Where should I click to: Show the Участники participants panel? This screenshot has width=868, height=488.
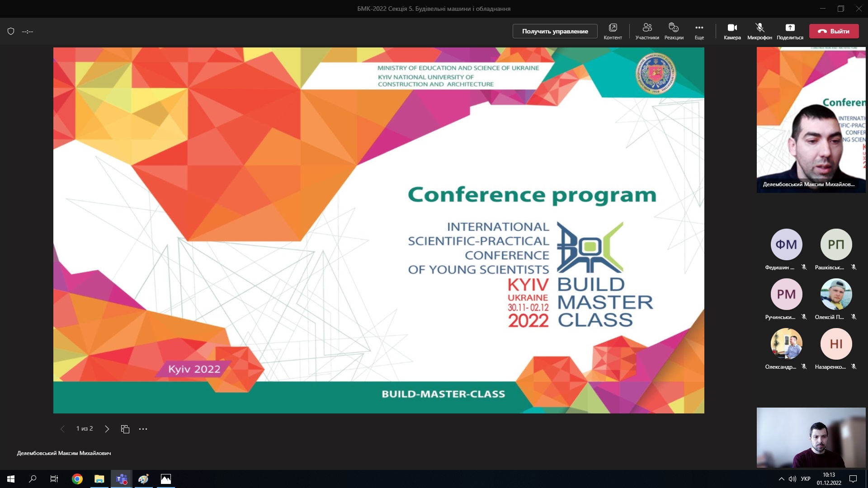(647, 31)
